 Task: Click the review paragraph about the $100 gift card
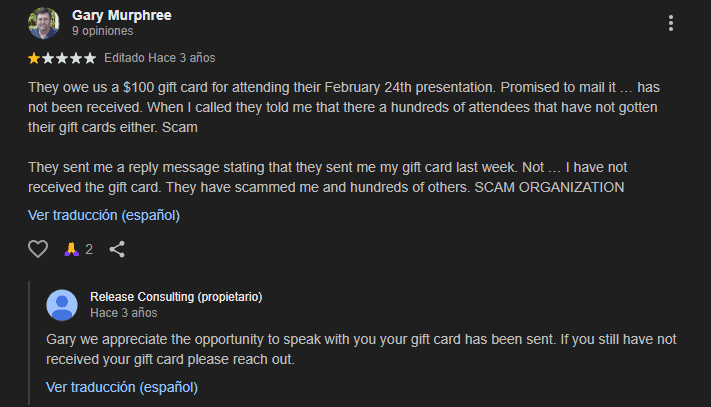[x=340, y=107]
